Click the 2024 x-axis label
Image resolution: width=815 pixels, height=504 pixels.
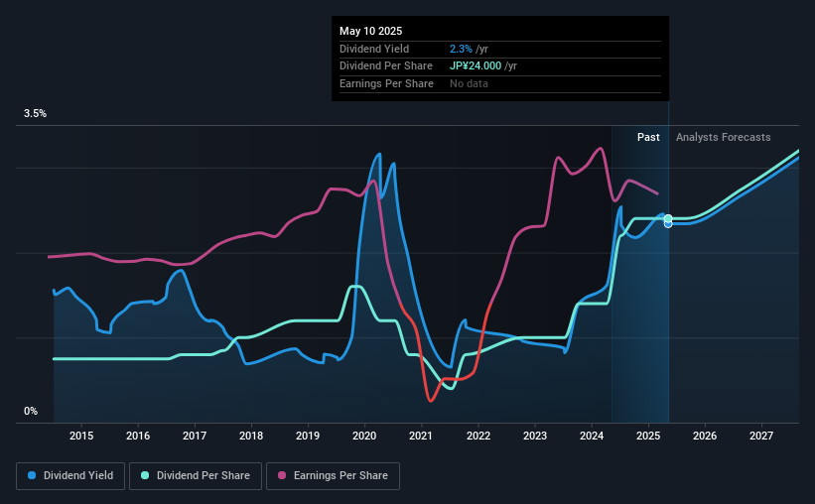pos(592,436)
